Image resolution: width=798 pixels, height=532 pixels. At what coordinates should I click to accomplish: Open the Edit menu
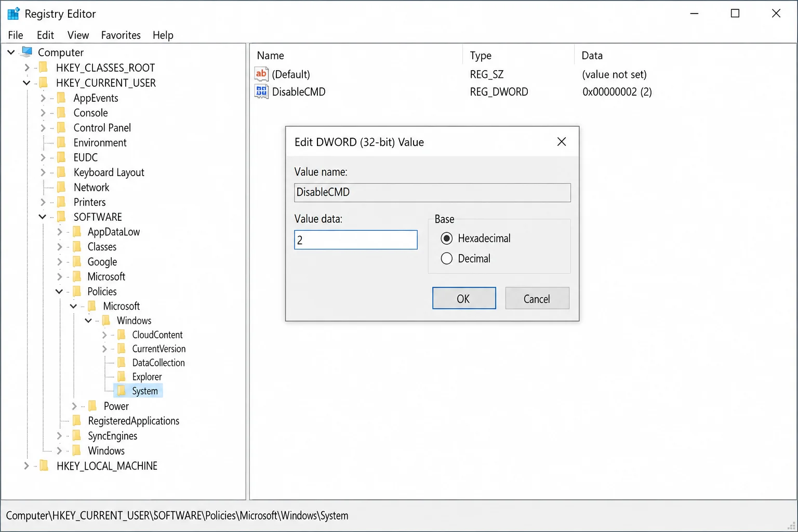click(45, 35)
